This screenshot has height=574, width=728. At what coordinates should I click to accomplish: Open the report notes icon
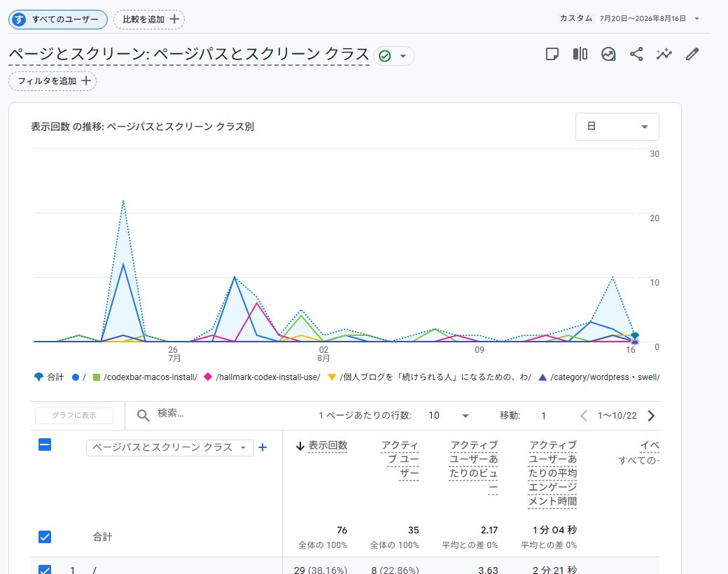tap(552, 55)
